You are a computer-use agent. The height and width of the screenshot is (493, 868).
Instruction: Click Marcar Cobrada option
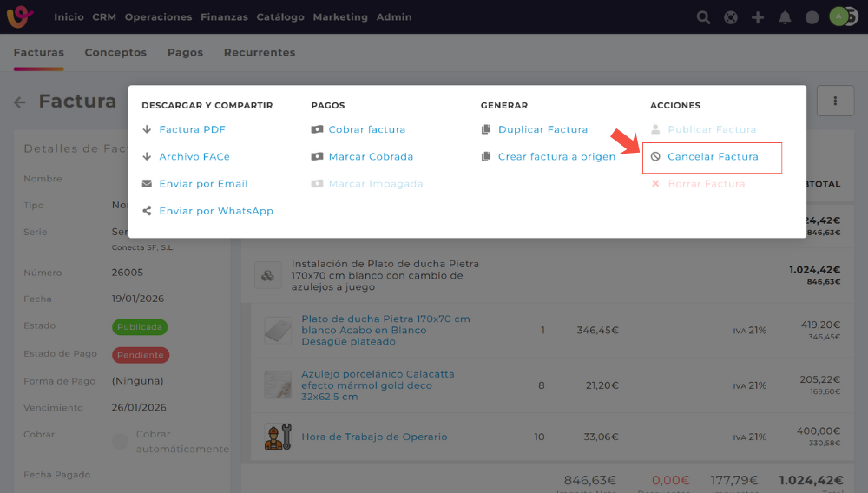(x=371, y=157)
